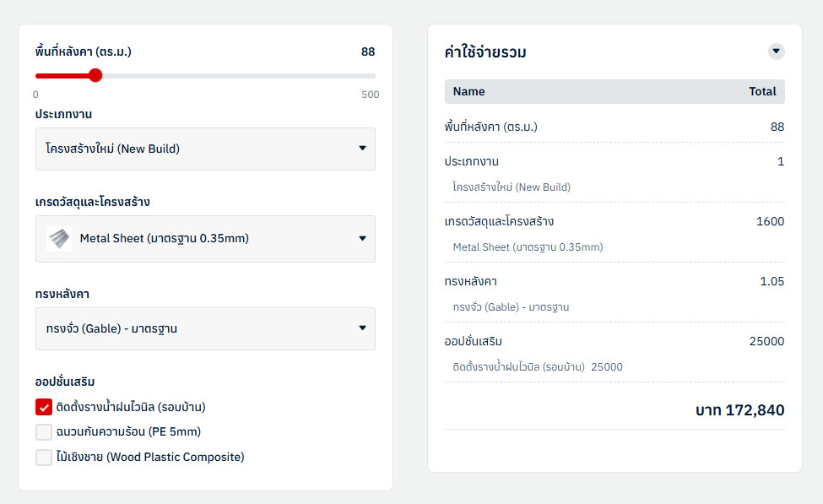The width and height of the screenshot is (823, 504).
Task: Click the Metal Sheet material thumbnail icon
Action: coord(59,239)
